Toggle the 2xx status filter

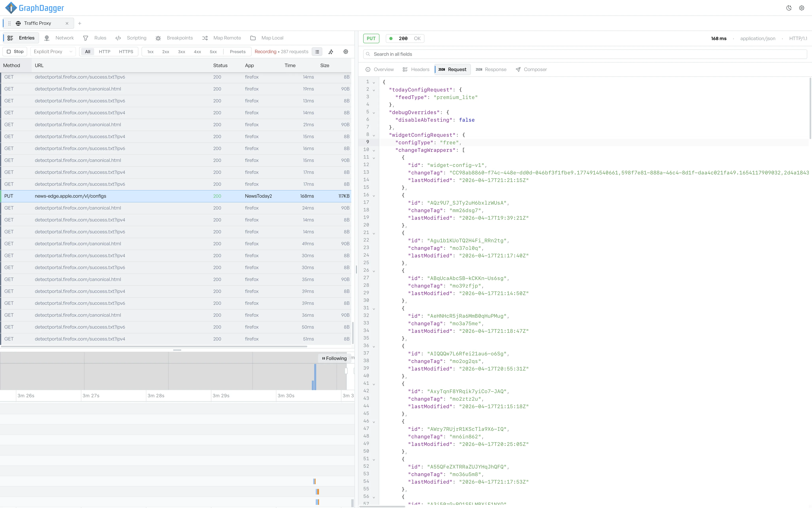166,52
